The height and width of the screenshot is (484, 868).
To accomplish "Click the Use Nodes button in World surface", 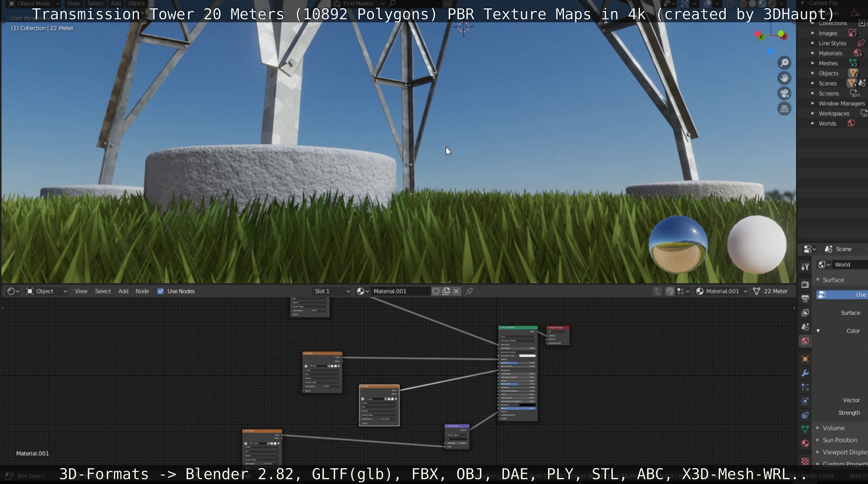I will 842,295.
